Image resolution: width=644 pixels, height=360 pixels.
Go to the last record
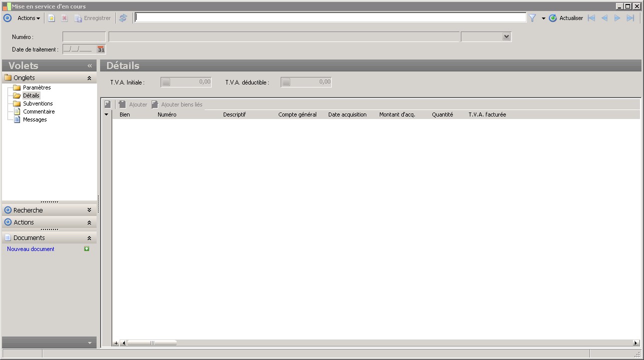pos(630,18)
